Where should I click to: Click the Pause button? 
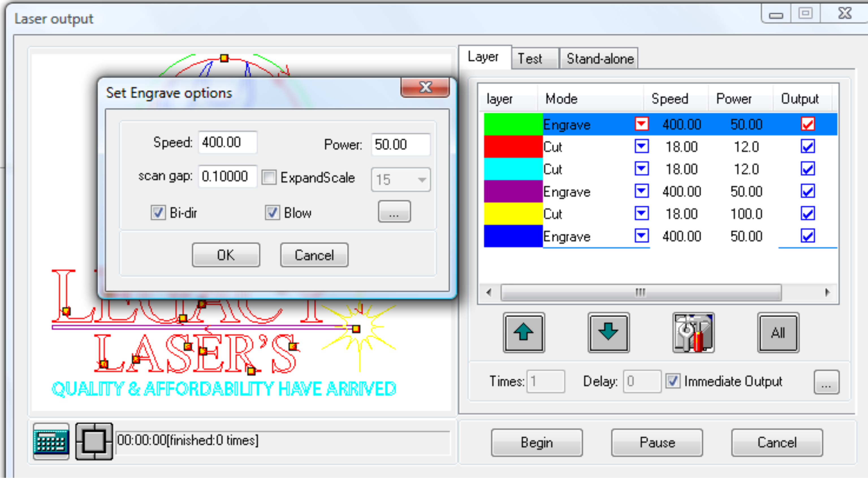point(657,443)
